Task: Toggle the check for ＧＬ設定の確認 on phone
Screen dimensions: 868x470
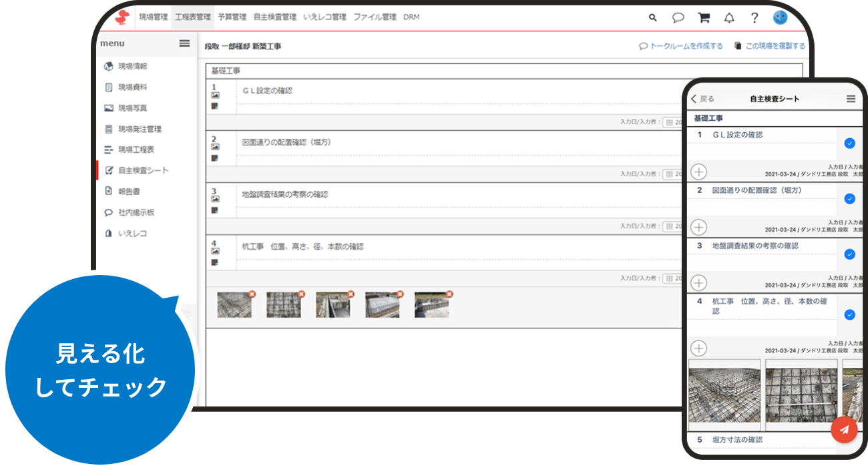Action: [x=849, y=143]
